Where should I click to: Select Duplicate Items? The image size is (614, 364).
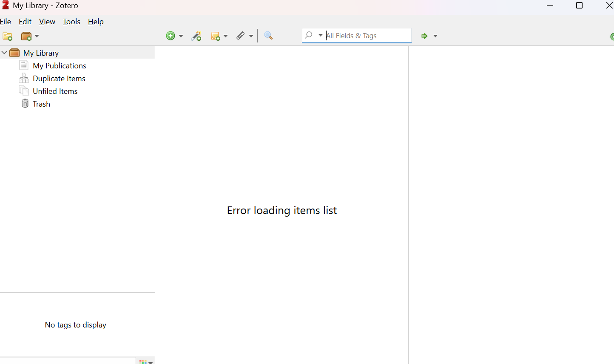(x=59, y=79)
